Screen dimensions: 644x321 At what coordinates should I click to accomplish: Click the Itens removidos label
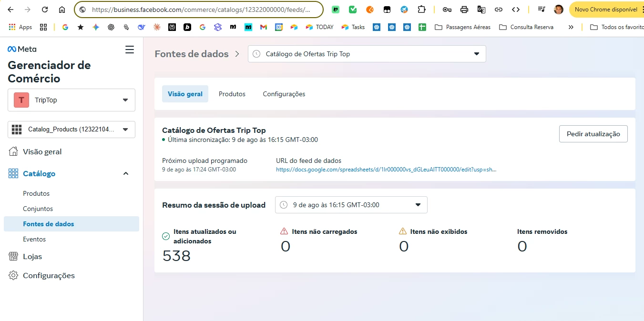(542, 231)
